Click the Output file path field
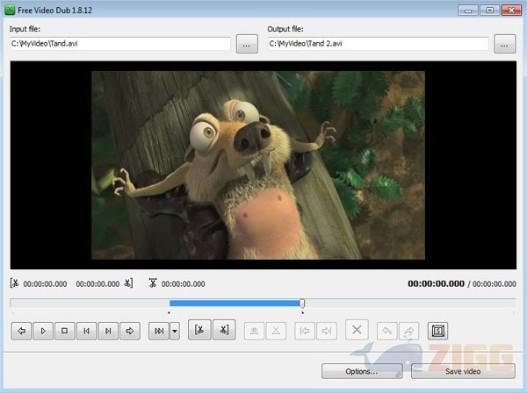 point(378,44)
